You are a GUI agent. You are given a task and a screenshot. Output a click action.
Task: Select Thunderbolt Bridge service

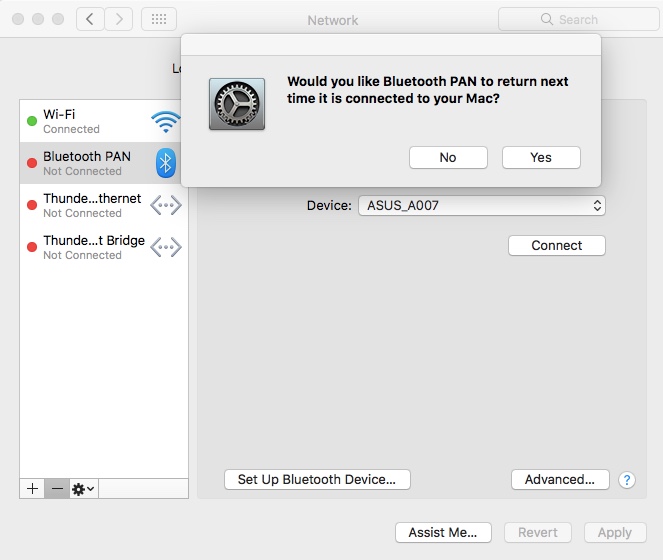(104, 247)
